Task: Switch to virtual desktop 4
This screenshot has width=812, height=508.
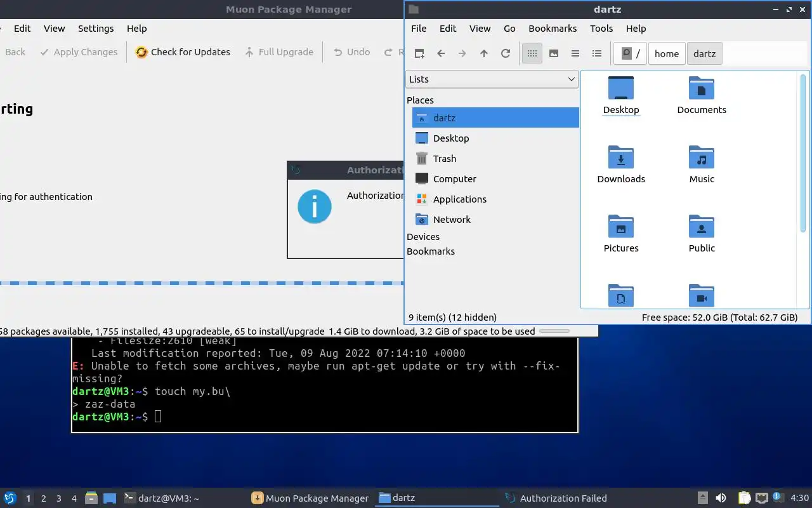Action: (x=74, y=498)
